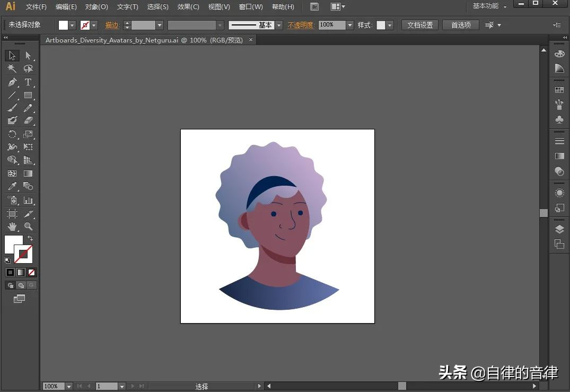Change screen mode button
This screenshot has width=570, height=392.
click(x=19, y=299)
